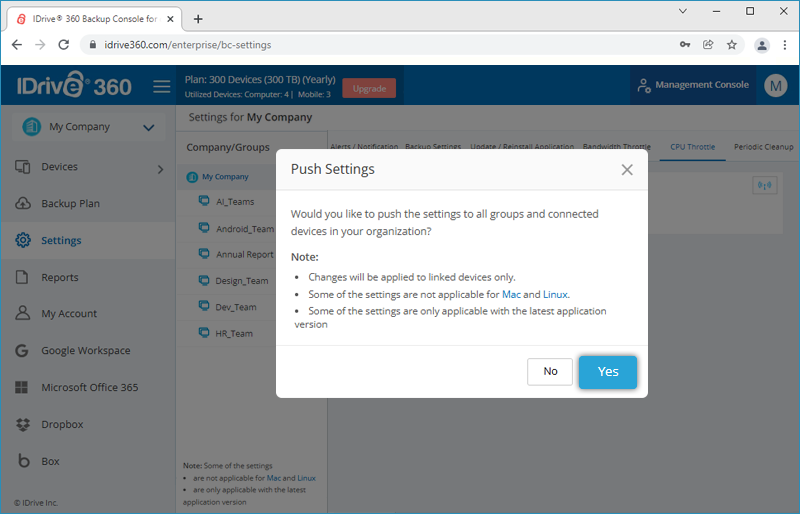800x514 pixels.
Task: Open Backup Plan cloud icon
Action: pyautogui.click(x=23, y=204)
